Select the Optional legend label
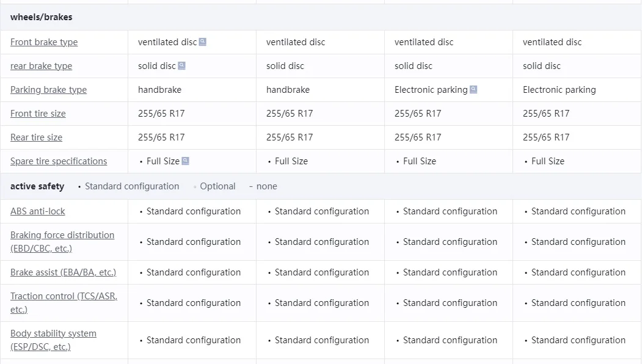Image resolution: width=642 pixels, height=364 pixels. pyautogui.click(x=217, y=186)
